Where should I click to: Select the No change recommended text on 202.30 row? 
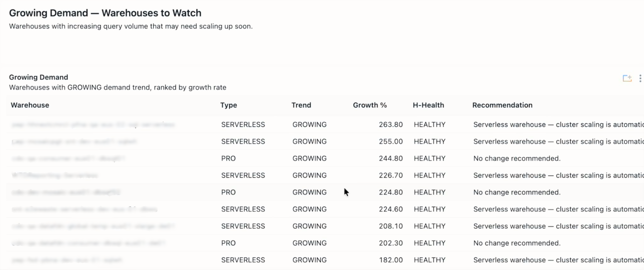(517, 243)
